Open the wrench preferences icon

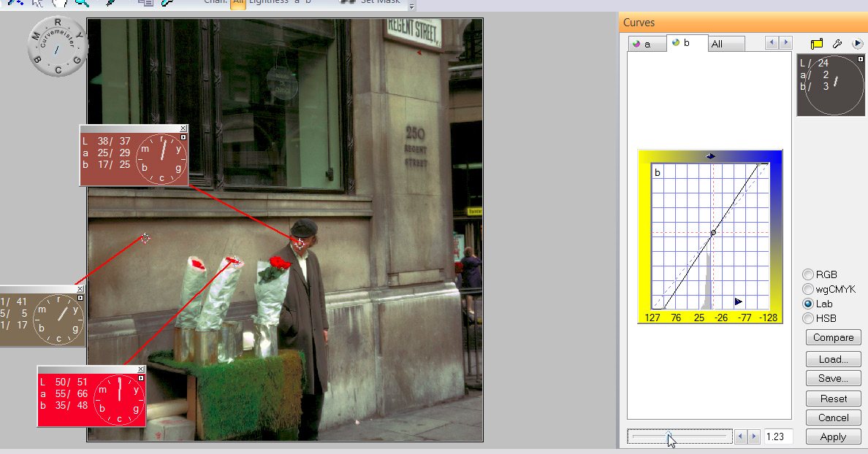[837, 44]
